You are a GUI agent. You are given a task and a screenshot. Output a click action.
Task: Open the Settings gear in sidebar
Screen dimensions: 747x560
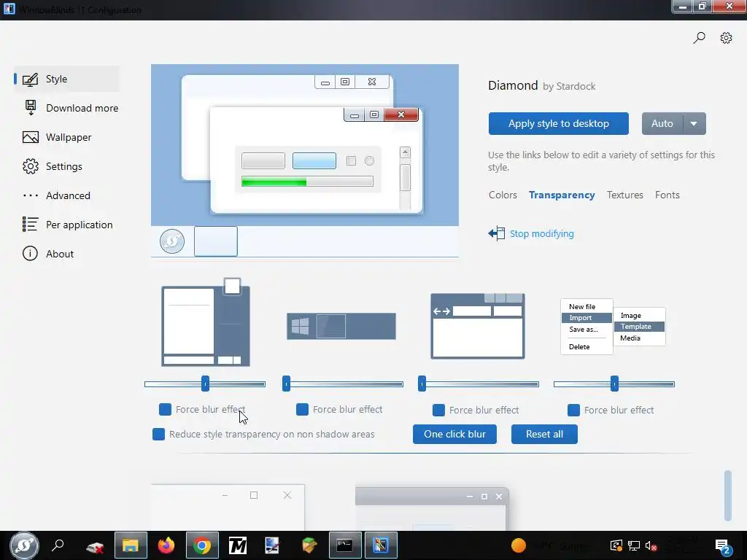pyautogui.click(x=31, y=166)
